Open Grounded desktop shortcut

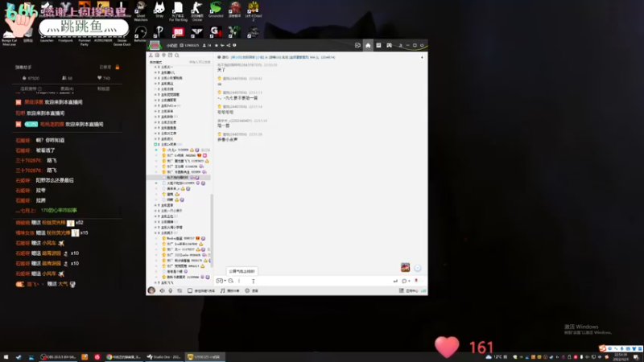[x=215, y=10]
